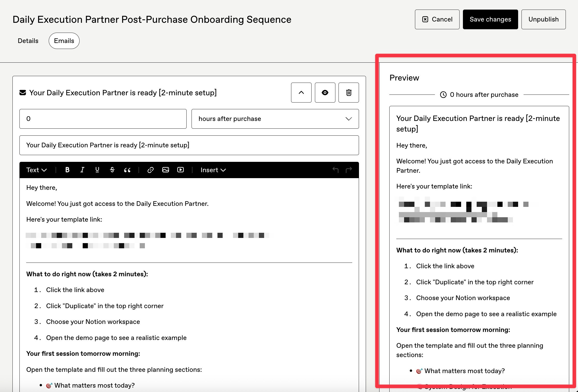Toggle email preview with eye icon

[x=325, y=93]
